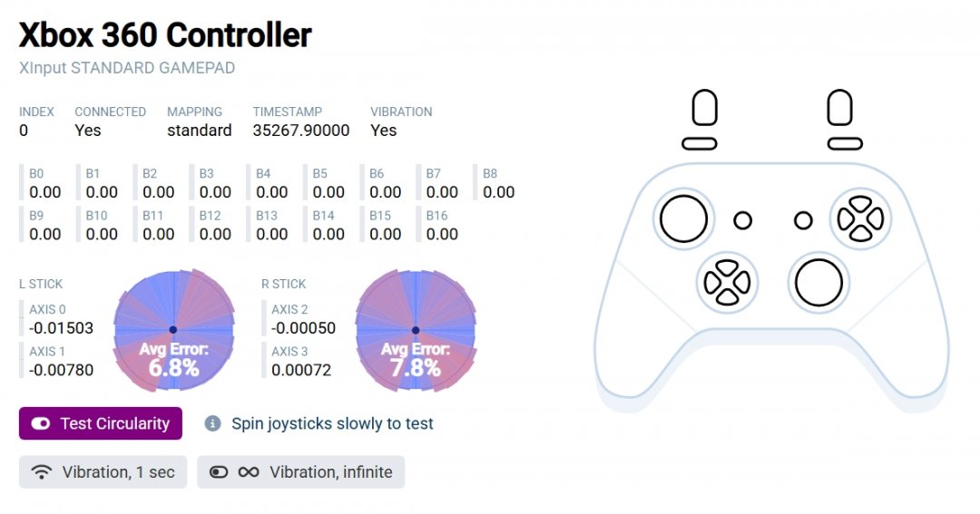Click the left bumper on controller diagram
The image size is (980, 514).
coord(700,143)
